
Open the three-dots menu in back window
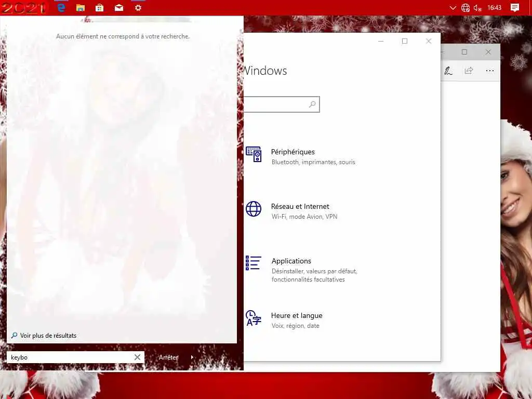tap(489, 71)
